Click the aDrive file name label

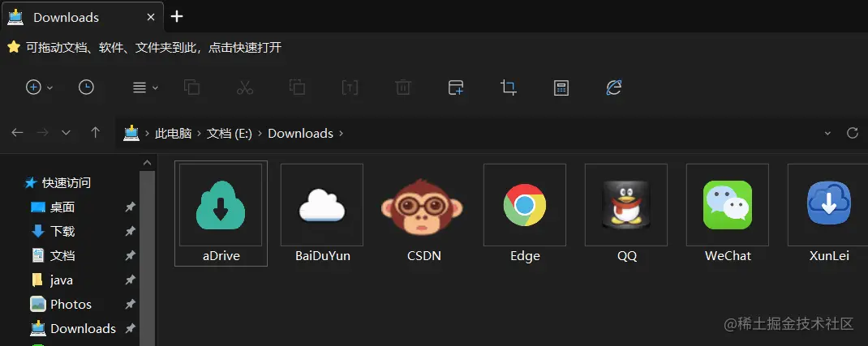(x=221, y=256)
